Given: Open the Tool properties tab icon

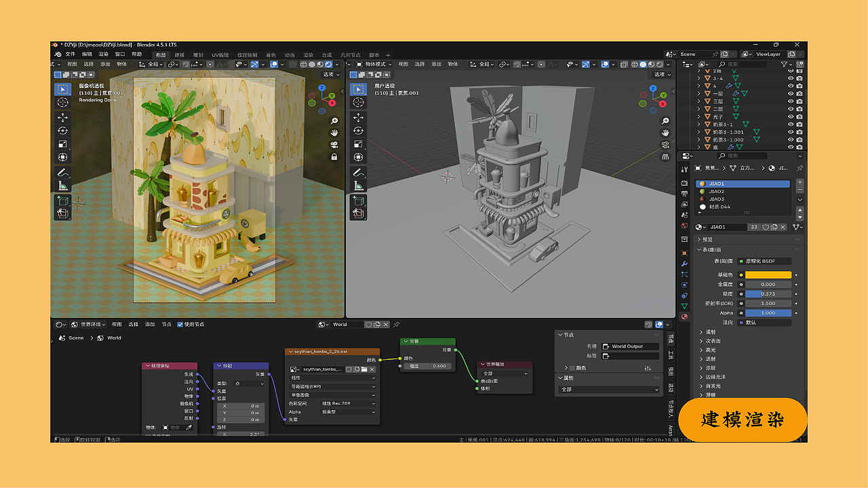Looking at the screenshot, I should point(684,169).
